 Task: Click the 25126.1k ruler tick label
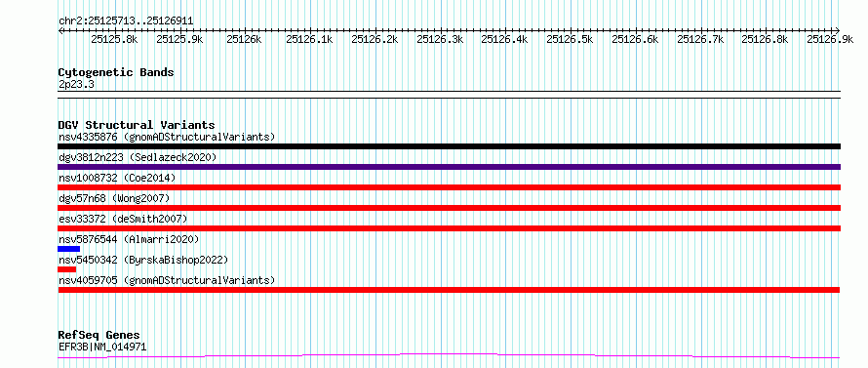(309, 39)
